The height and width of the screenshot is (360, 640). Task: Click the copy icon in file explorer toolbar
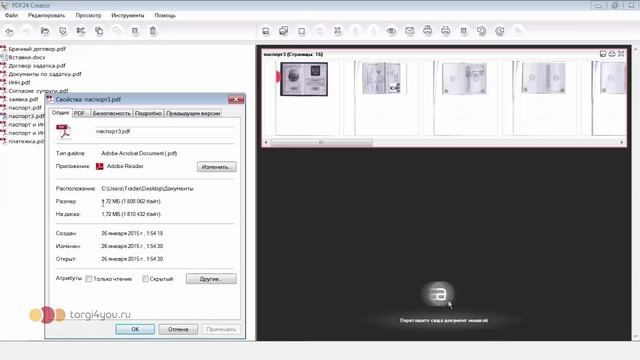99,31
